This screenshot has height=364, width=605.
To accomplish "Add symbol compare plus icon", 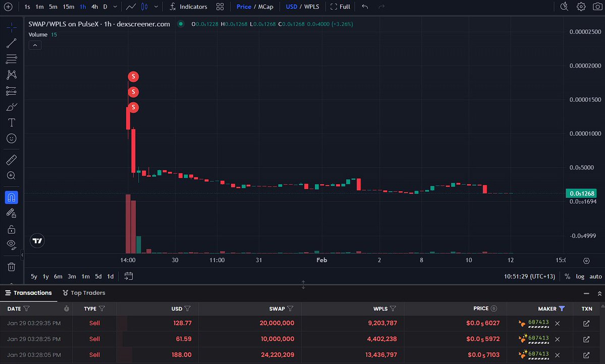I will point(8,7).
